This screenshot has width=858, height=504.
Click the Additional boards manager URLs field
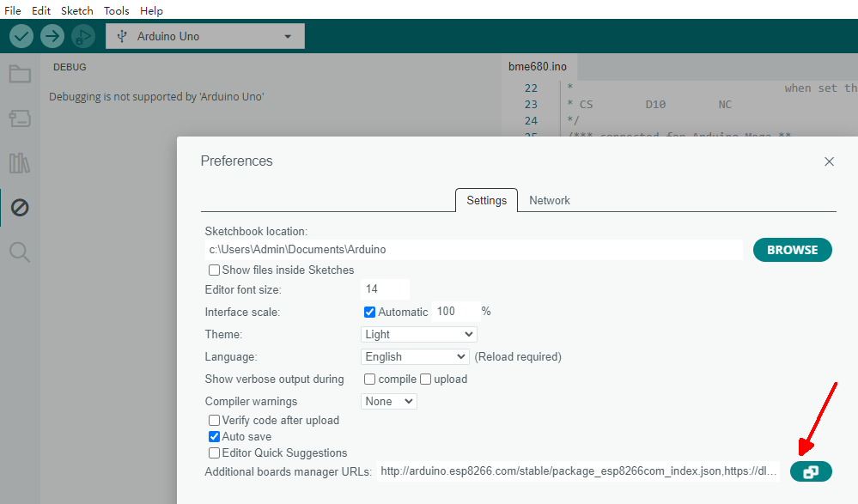click(578, 471)
